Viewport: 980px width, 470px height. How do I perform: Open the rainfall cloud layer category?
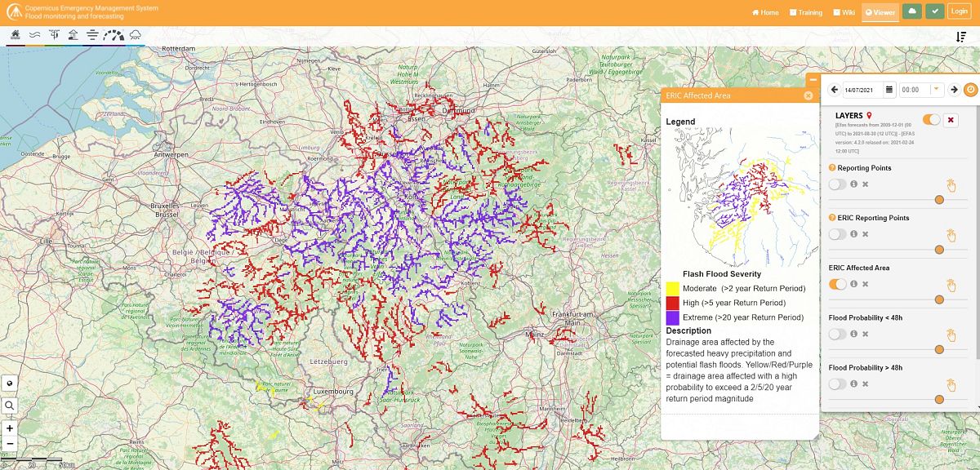pyautogui.click(x=135, y=35)
